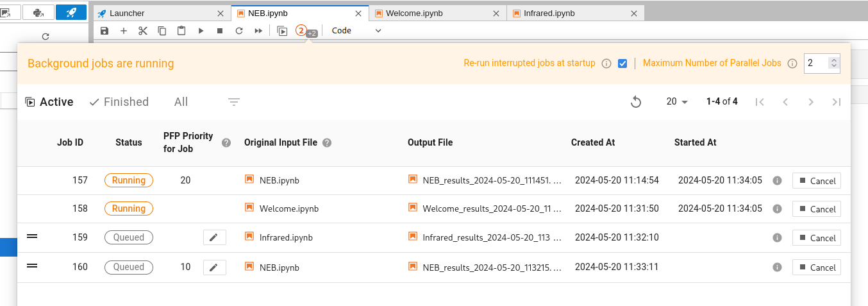The width and height of the screenshot is (868, 306).
Task: Click the reorder handle of job 159
Action: [32, 237]
